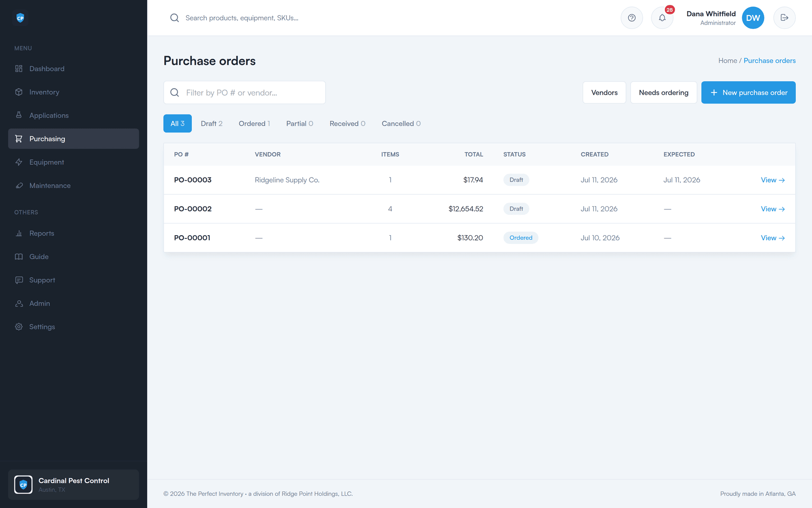The width and height of the screenshot is (812, 508).
Task: Click the Draft badge on PO-00002 row
Action: (x=516, y=209)
